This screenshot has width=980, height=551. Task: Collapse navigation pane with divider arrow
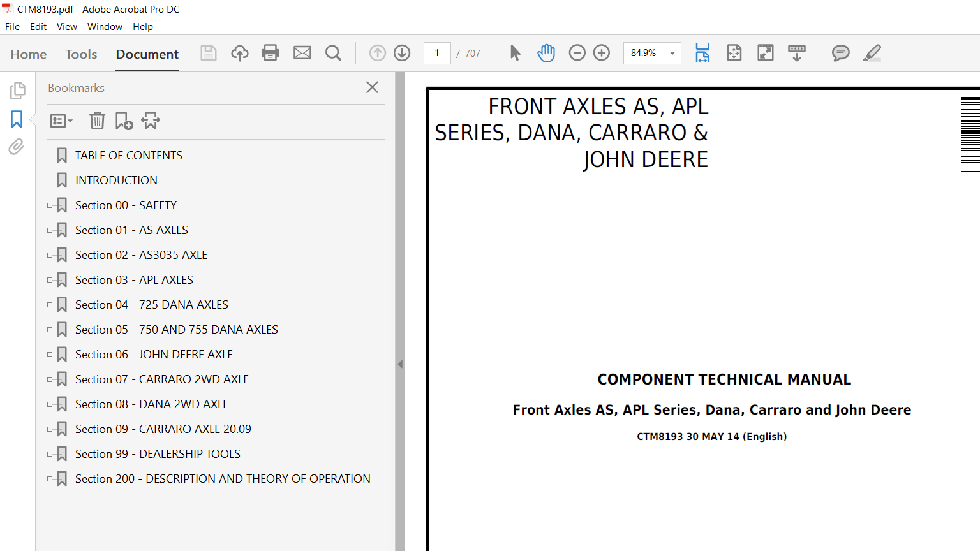click(400, 364)
